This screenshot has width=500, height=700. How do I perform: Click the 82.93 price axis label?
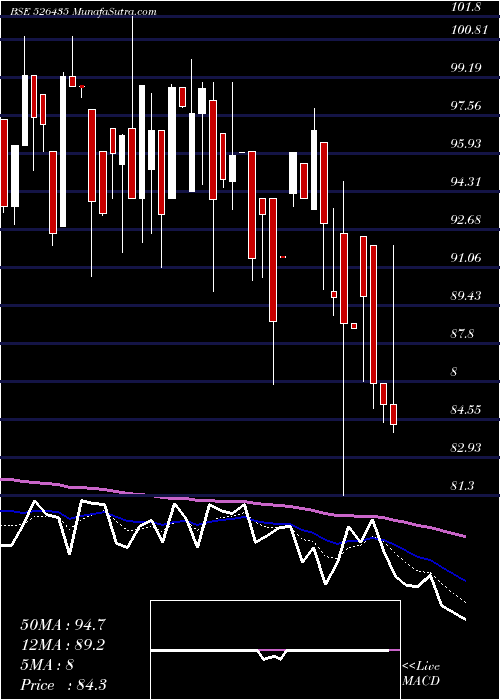click(x=466, y=448)
